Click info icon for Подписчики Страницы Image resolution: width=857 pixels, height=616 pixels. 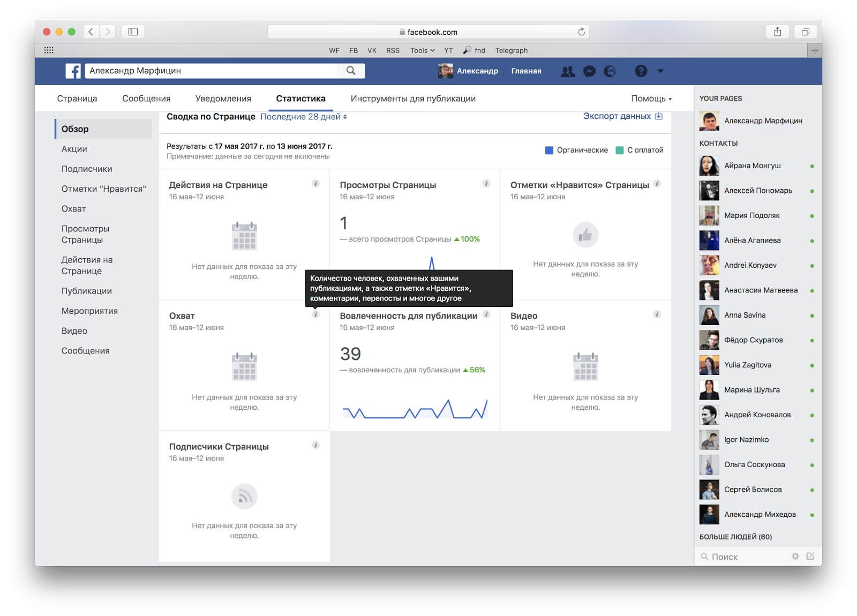tap(316, 445)
